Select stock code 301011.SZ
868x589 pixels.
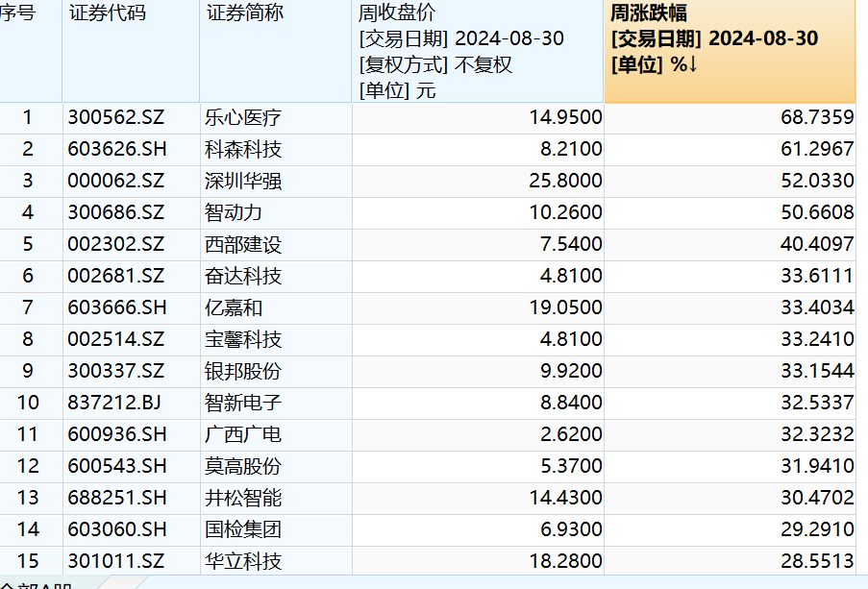point(116,561)
